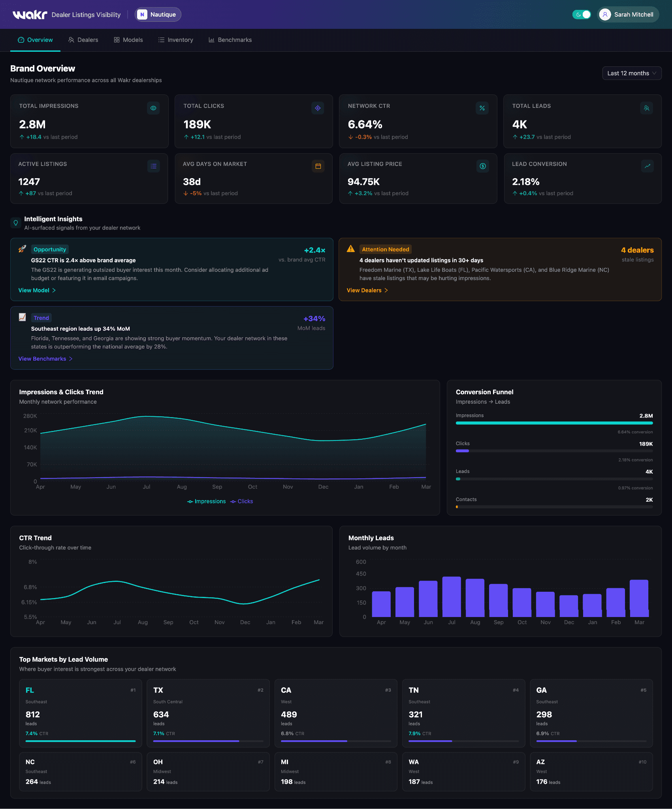This screenshot has height=809, width=672.
Task: Click the Clicks funnel progress bar
Action: (554, 451)
